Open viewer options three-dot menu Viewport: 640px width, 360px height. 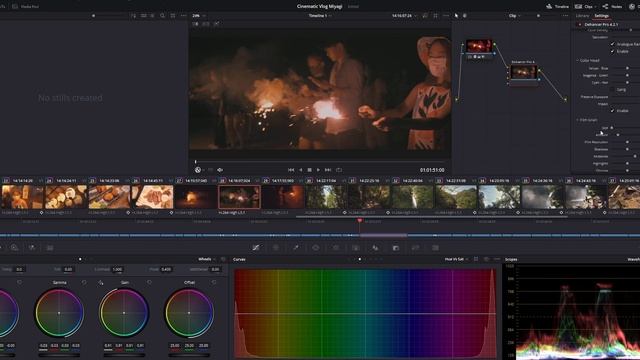click(446, 16)
